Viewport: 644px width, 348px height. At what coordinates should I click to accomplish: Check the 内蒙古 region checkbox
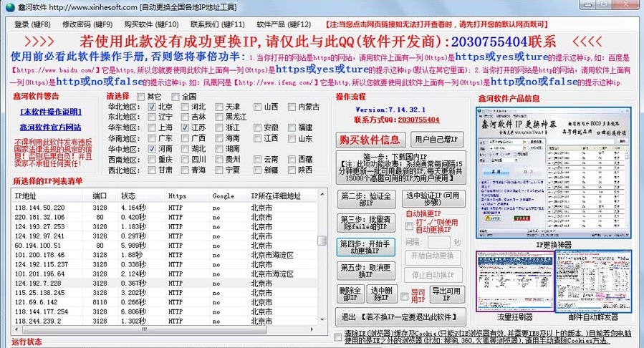[292, 107]
